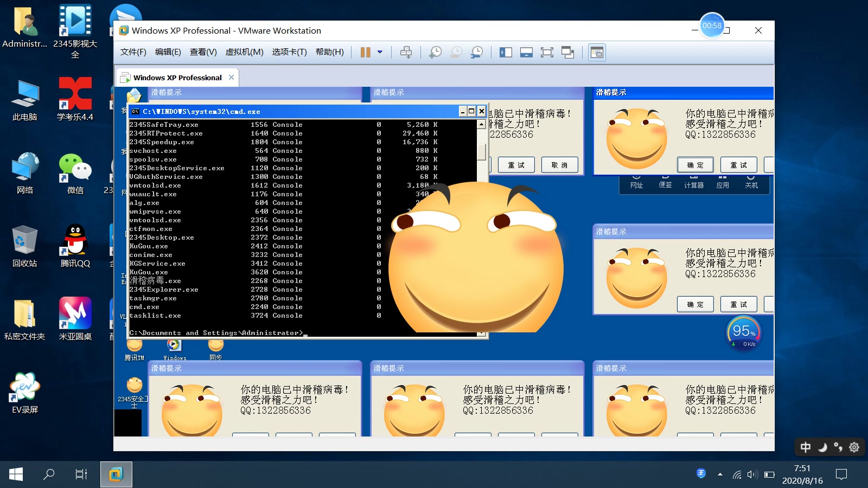Click 重试 in the selected top-right 滑稽提示 dialog
Screen dimensions: 868x488
(x=739, y=165)
